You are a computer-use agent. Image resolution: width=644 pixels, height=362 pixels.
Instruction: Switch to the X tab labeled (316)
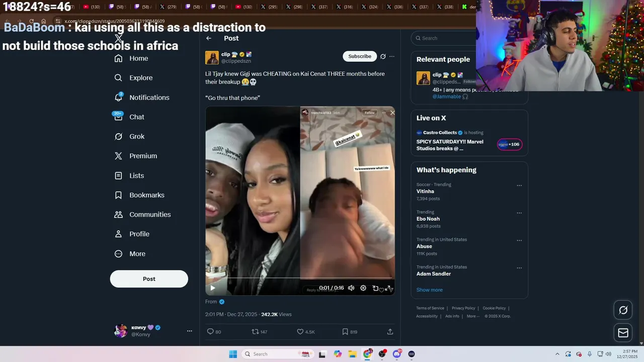pyautogui.click(x=344, y=7)
